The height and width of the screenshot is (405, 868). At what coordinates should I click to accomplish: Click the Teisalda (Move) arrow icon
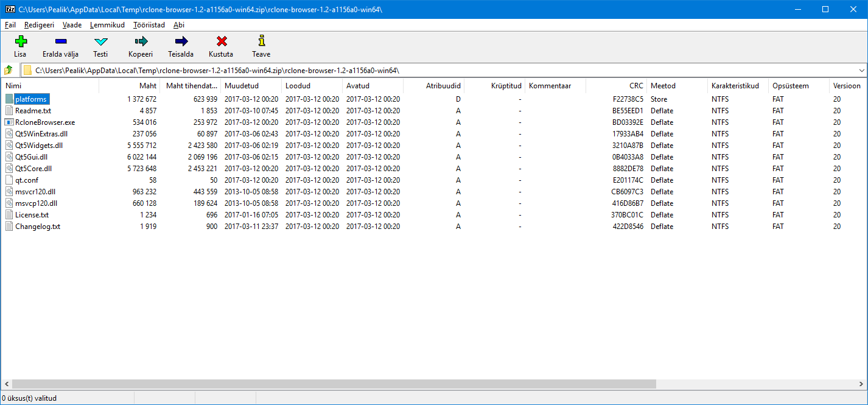[x=181, y=41]
